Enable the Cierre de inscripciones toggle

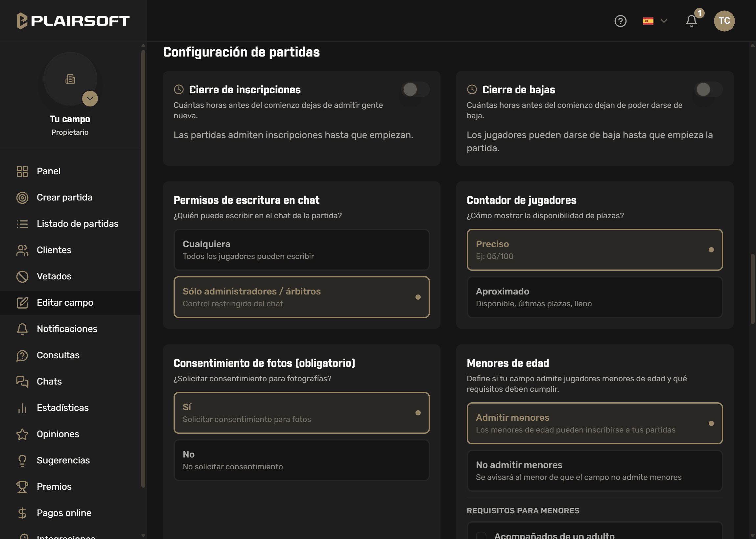tap(415, 89)
